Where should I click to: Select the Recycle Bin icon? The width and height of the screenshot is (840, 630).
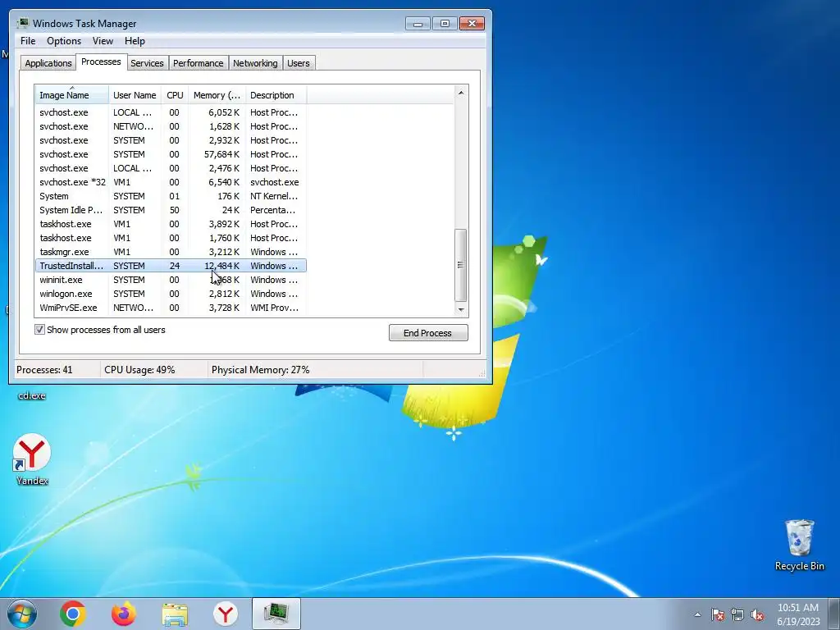(x=799, y=545)
